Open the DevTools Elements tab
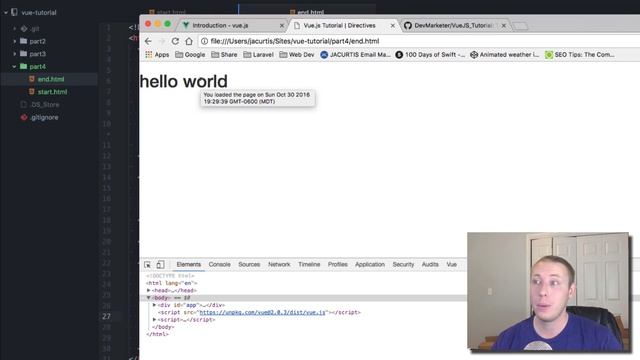Image resolution: width=640 pixels, height=360 pixels. tap(189, 264)
